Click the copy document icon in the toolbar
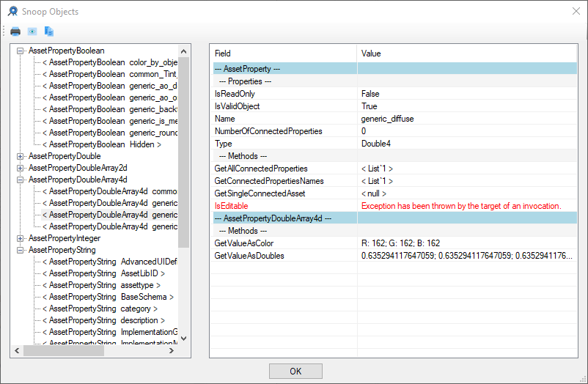Image resolution: width=588 pixels, height=384 pixels. [x=49, y=32]
